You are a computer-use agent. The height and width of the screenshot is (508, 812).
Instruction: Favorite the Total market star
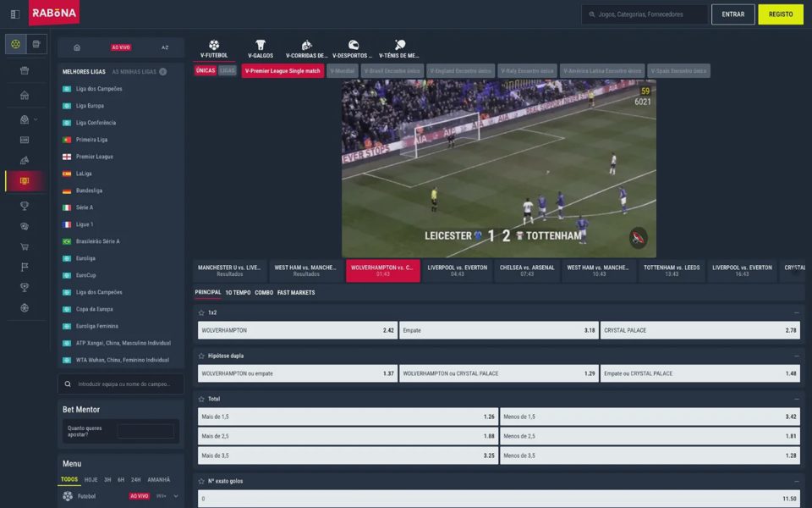(201, 399)
